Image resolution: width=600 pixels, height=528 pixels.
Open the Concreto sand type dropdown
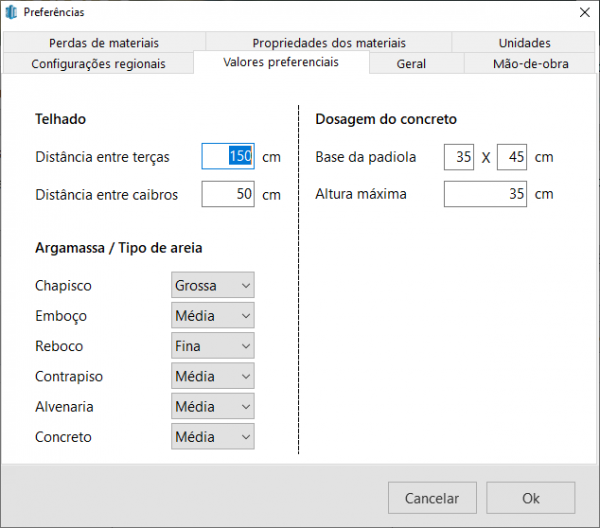212,437
